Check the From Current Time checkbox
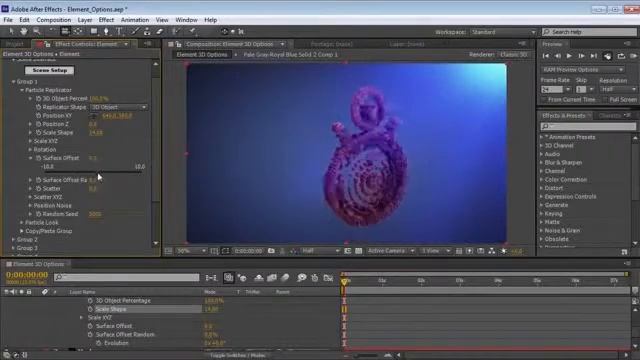The image size is (640, 360). click(544, 100)
